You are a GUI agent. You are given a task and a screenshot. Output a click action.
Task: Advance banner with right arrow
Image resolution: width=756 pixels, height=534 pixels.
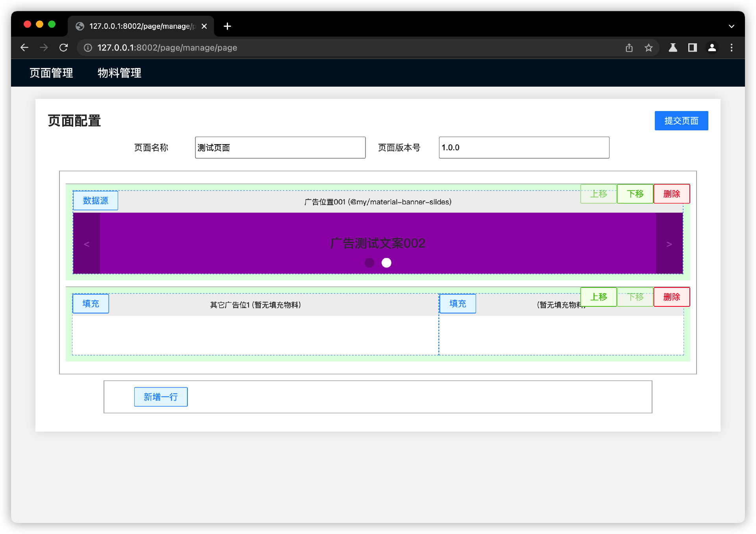[669, 244]
